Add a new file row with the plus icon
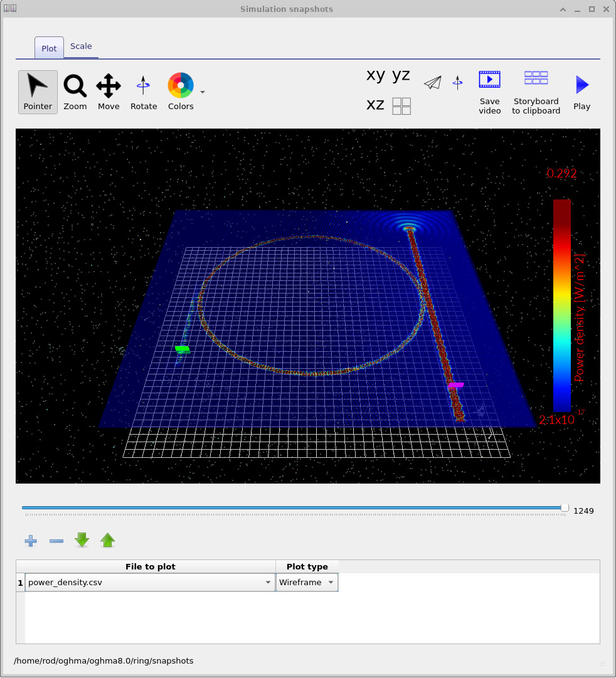This screenshot has width=616, height=678. point(30,540)
